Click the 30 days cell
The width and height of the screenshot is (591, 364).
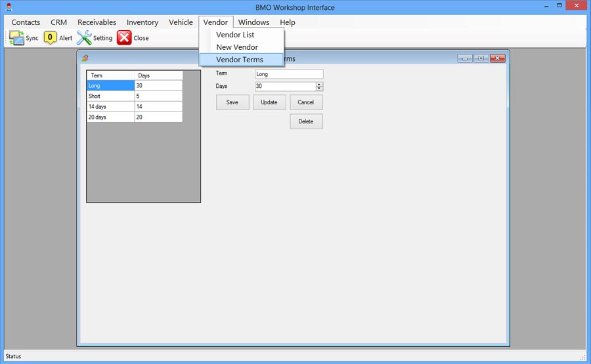click(x=159, y=85)
